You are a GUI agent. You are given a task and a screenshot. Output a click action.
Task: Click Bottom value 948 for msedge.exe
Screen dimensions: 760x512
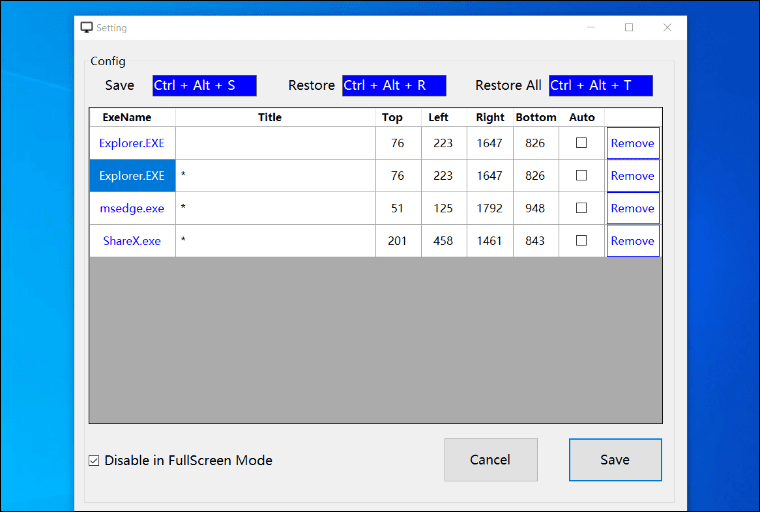[536, 208]
